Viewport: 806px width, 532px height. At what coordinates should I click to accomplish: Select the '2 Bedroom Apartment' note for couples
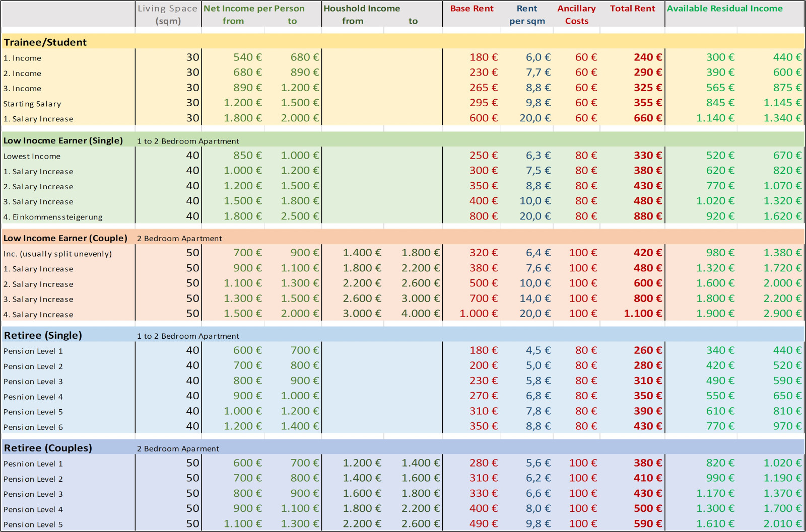point(179,239)
